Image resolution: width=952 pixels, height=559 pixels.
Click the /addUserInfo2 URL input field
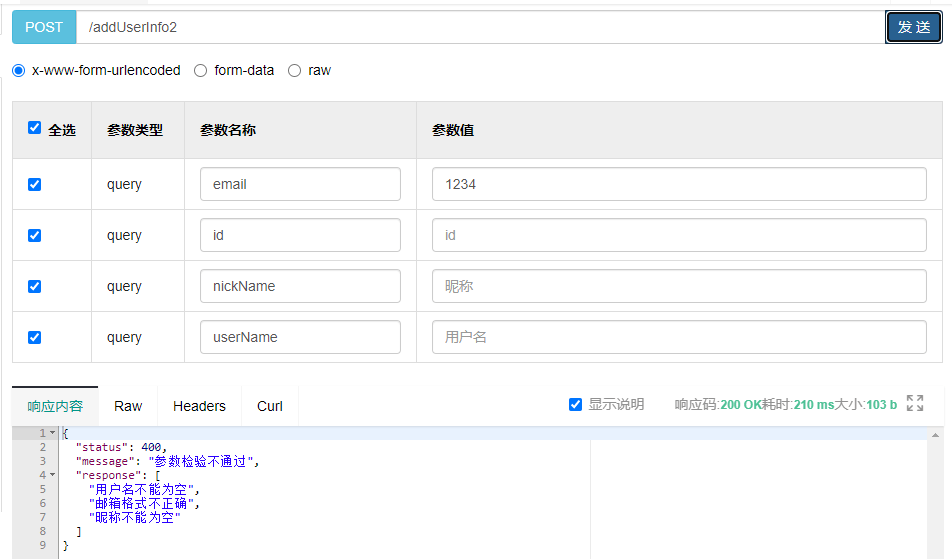[x=480, y=27]
